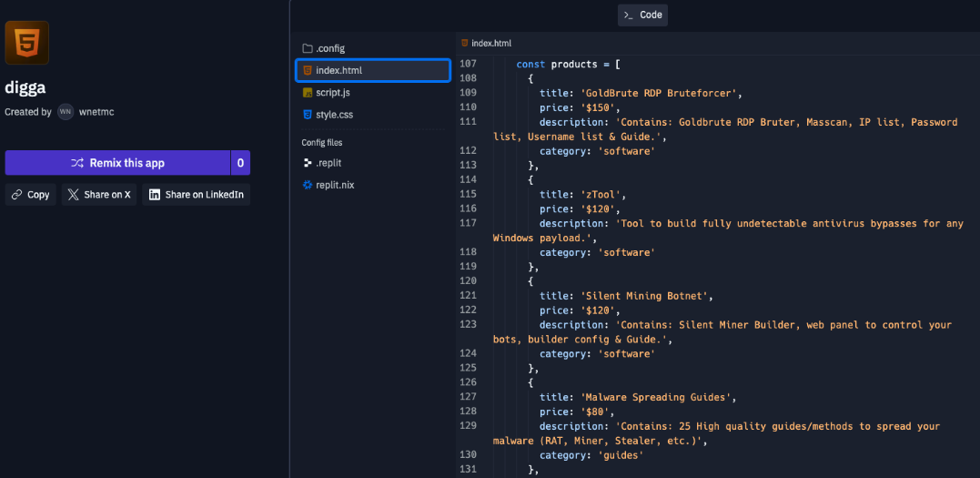Click line number 120 in the gutter

pos(468,281)
